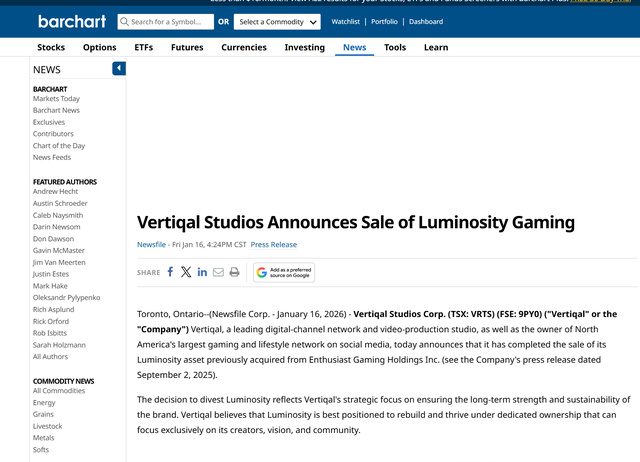
Task: View author Jim Van Meerten
Action: click(59, 262)
